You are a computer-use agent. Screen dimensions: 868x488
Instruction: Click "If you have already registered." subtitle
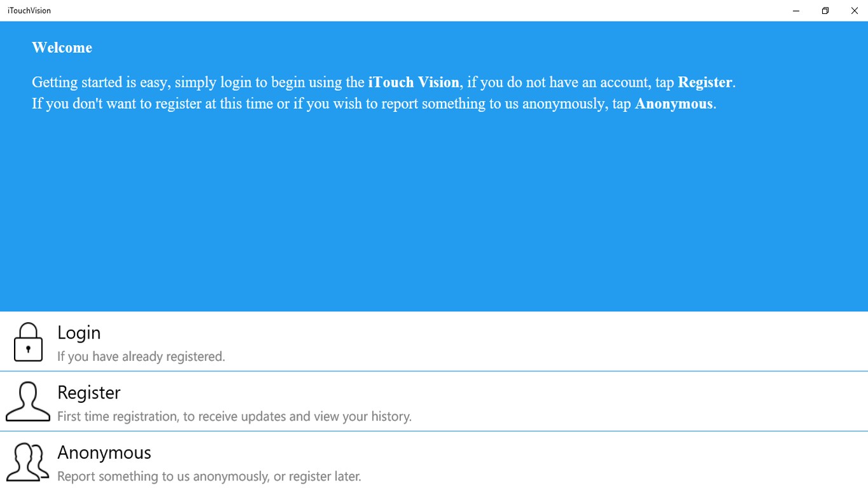click(x=141, y=356)
